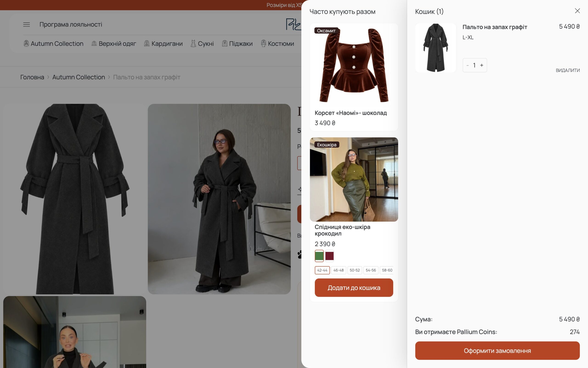Open Піджаки menu item

pyautogui.click(x=241, y=43)
